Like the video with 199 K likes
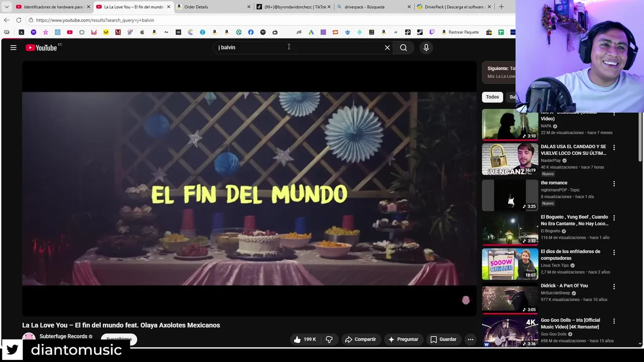644x362 pixels. 305,339
